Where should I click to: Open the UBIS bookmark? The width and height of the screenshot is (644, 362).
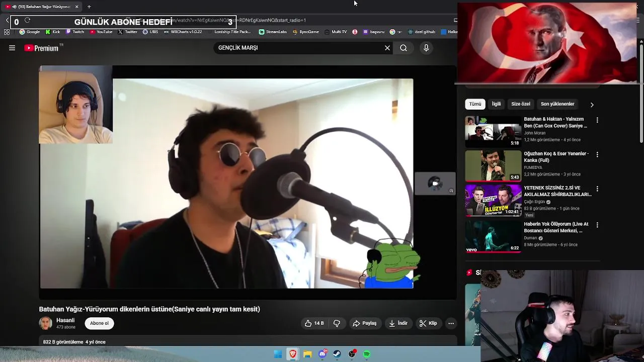(150, 32)
